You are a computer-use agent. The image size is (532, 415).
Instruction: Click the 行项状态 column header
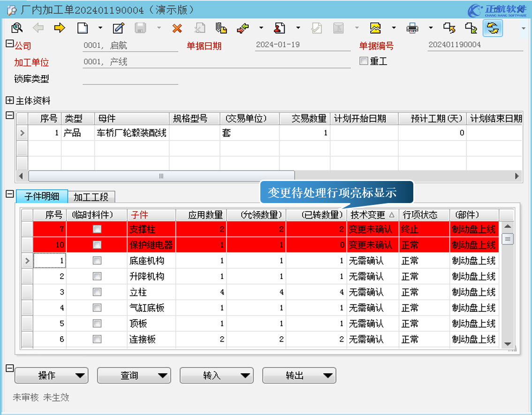(x=424, y=215)
